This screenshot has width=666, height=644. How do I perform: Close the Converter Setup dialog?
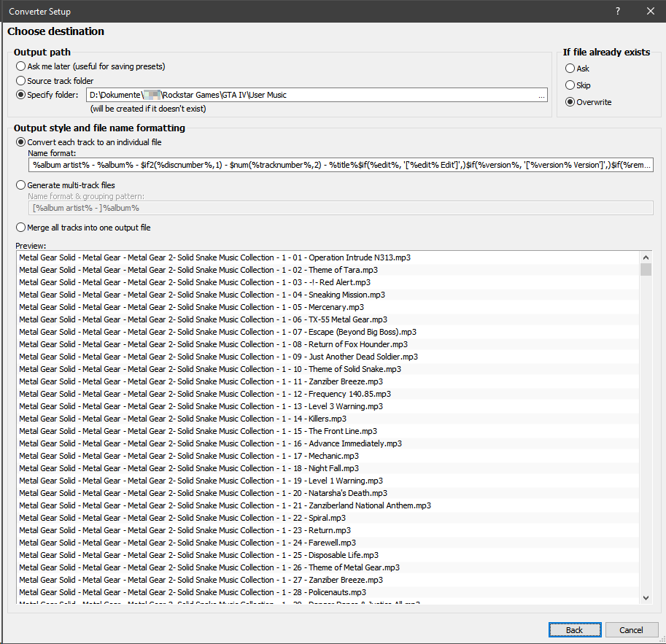tap(650, 11)
